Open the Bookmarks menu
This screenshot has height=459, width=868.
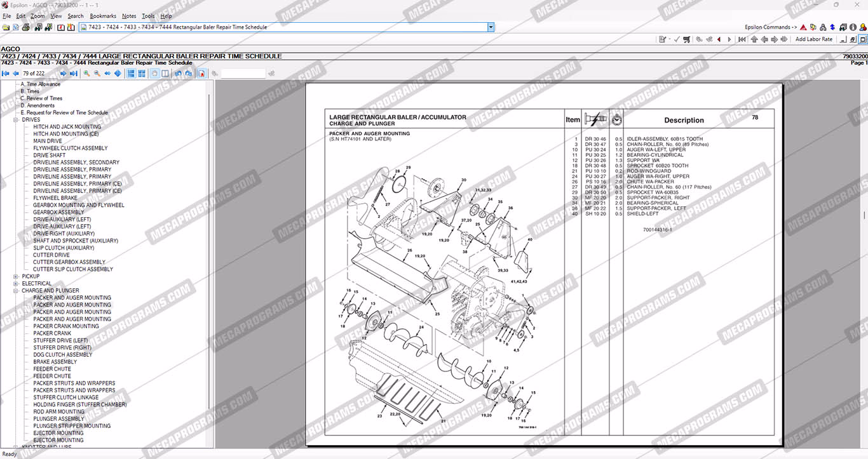(102, 16)
